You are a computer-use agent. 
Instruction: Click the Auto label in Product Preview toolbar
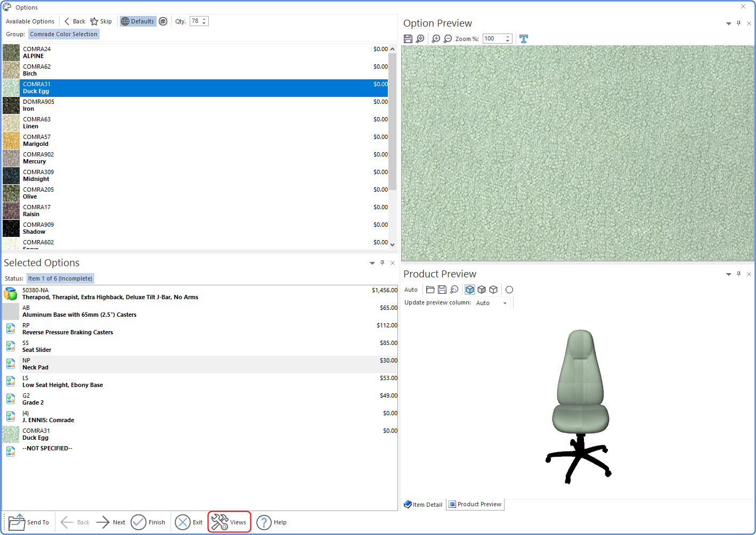click(411, 290)
